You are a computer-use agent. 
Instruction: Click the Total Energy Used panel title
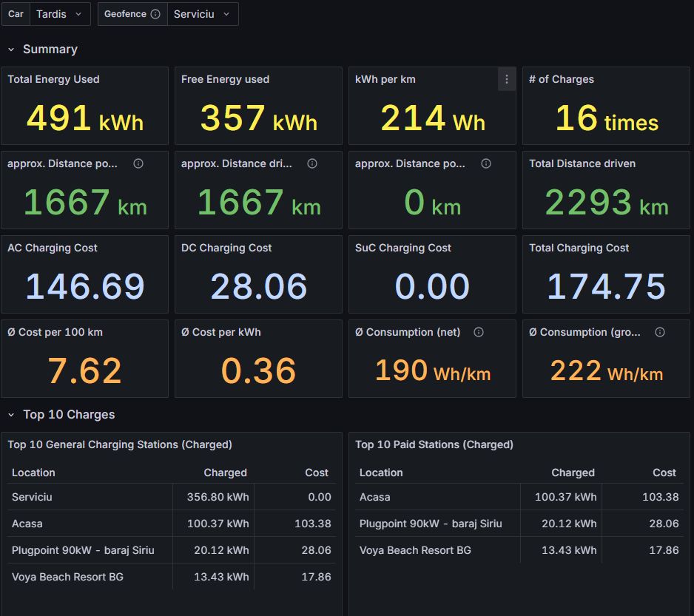(53, 79)
